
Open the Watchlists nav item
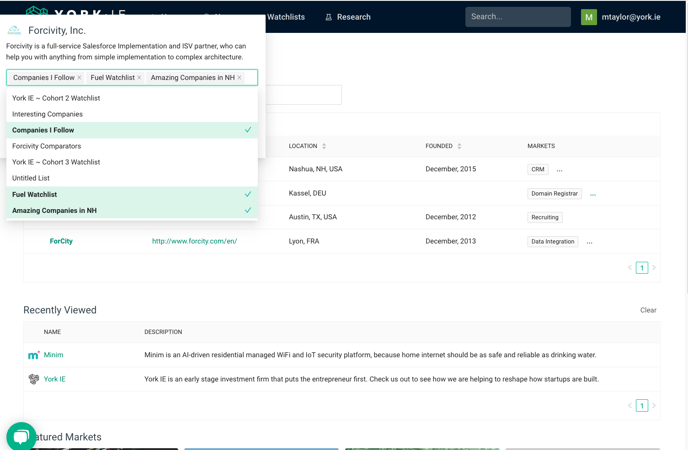[286, 17]
